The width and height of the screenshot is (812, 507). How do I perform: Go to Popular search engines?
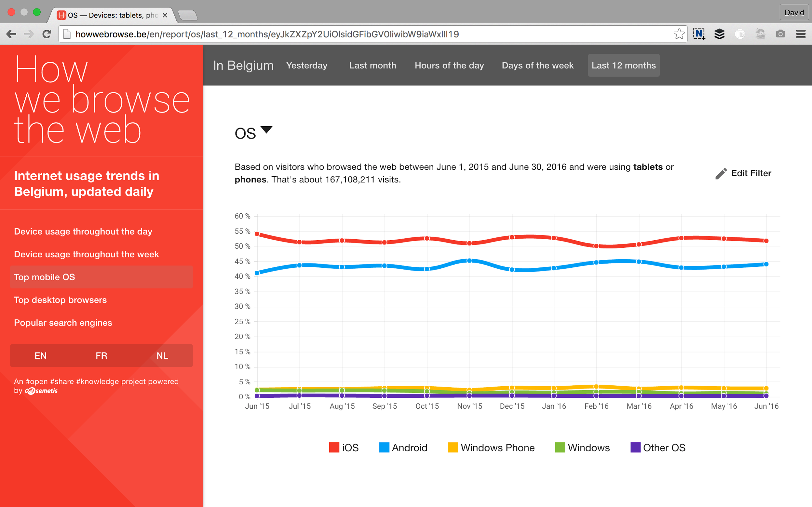pyautogui.click(x=63, y=323)
